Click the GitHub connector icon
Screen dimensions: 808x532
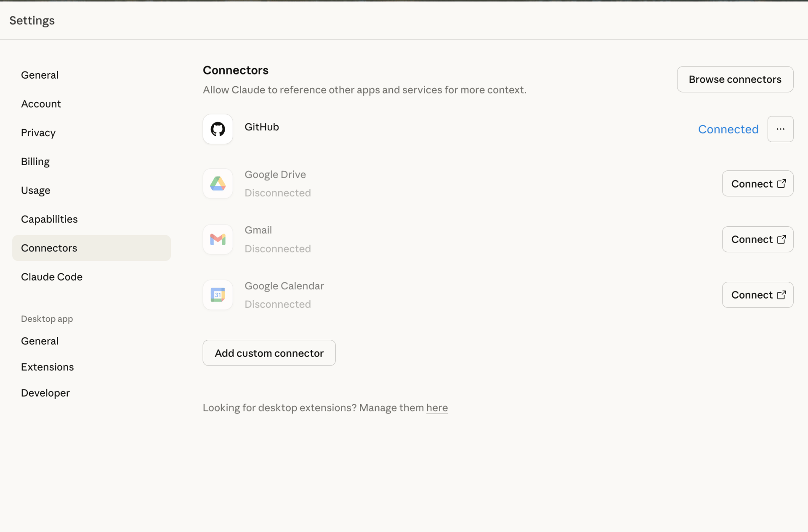point(218,129)
